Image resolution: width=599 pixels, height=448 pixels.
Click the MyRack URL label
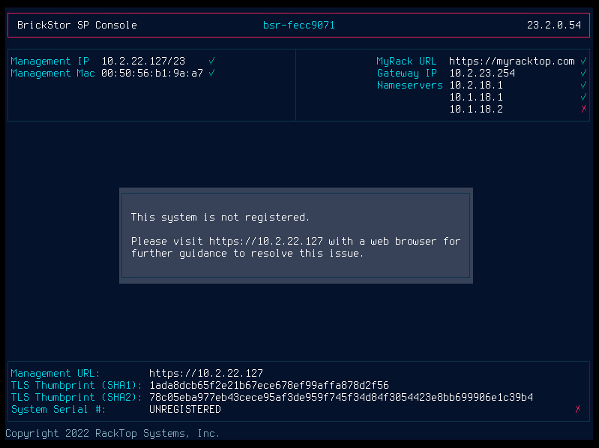(x=406, y=61)
